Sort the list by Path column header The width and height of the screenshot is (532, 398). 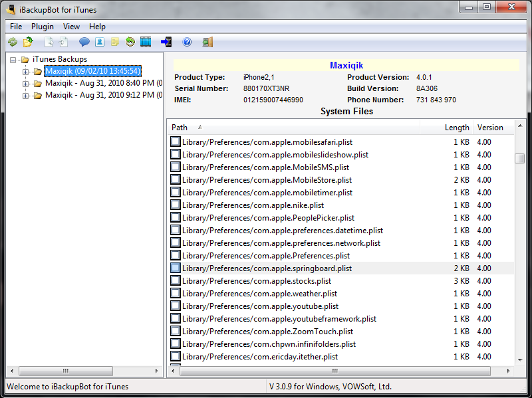tap(294, 128)
